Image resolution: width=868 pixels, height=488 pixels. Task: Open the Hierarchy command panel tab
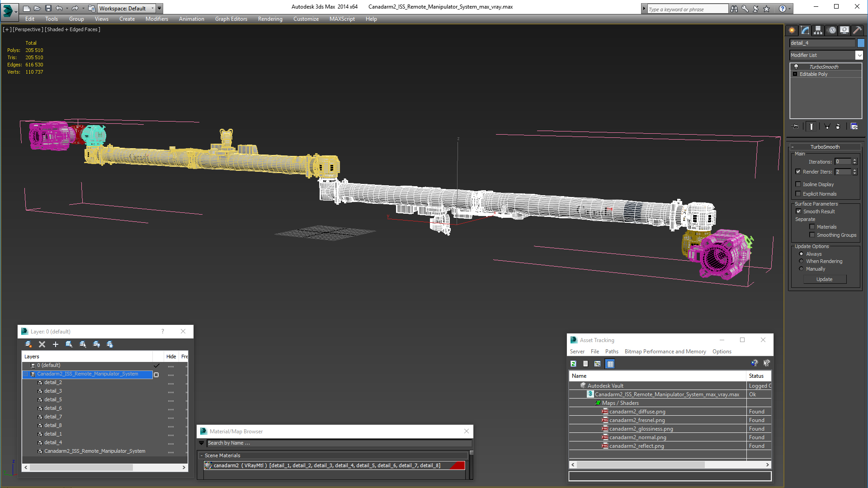click(818, 30)
